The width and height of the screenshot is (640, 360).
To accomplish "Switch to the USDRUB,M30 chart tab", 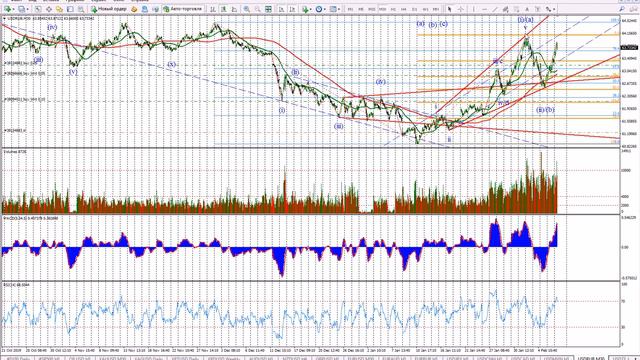I will (591, 357).
